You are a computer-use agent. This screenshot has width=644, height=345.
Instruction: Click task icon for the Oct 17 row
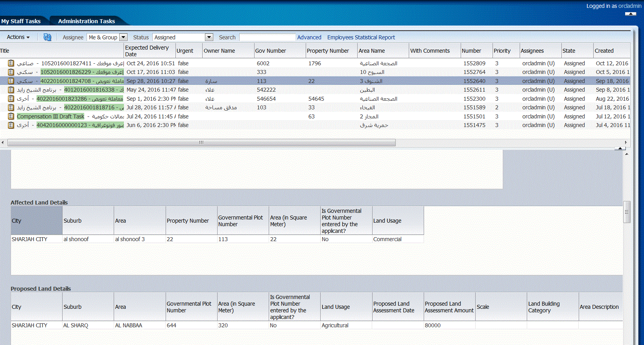pos(11,72)
